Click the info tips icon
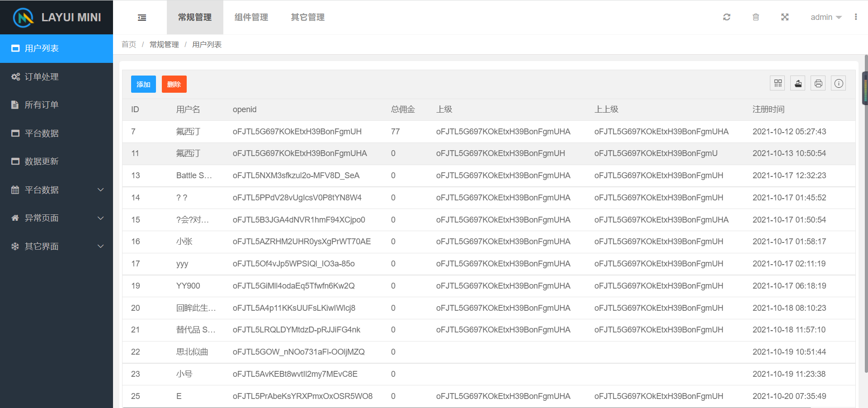Image resolution: width=868 pixels, height=408 pixels. [839, 83]
